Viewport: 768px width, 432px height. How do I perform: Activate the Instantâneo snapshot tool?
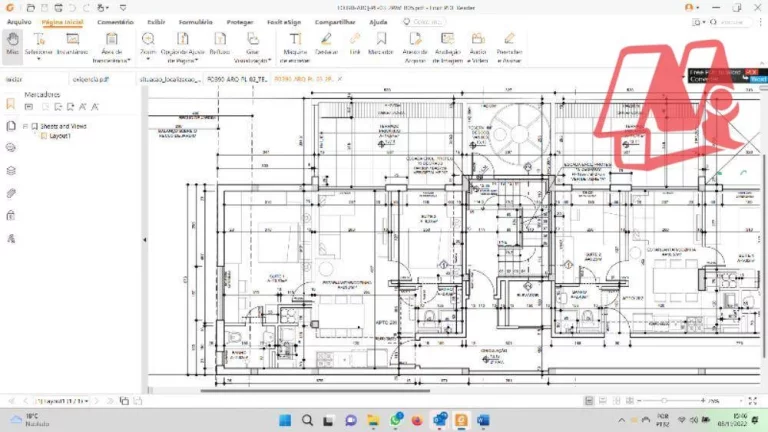point(72,43)
